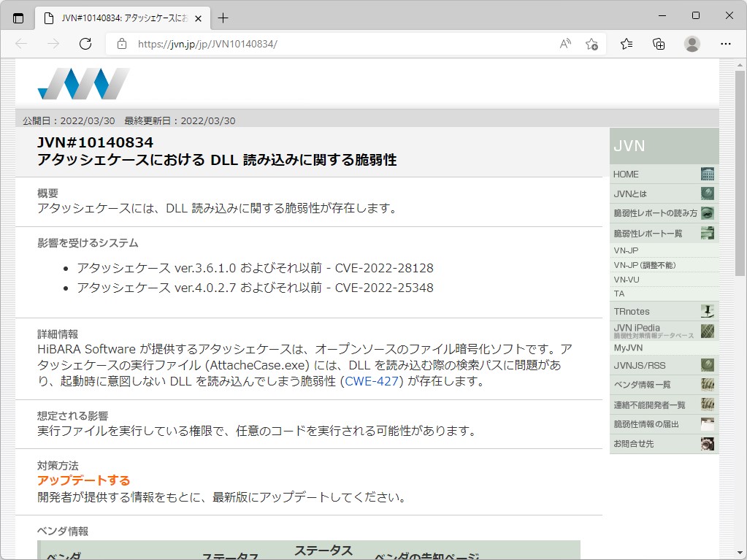Add this page to favorites

(x=592, y=44)
